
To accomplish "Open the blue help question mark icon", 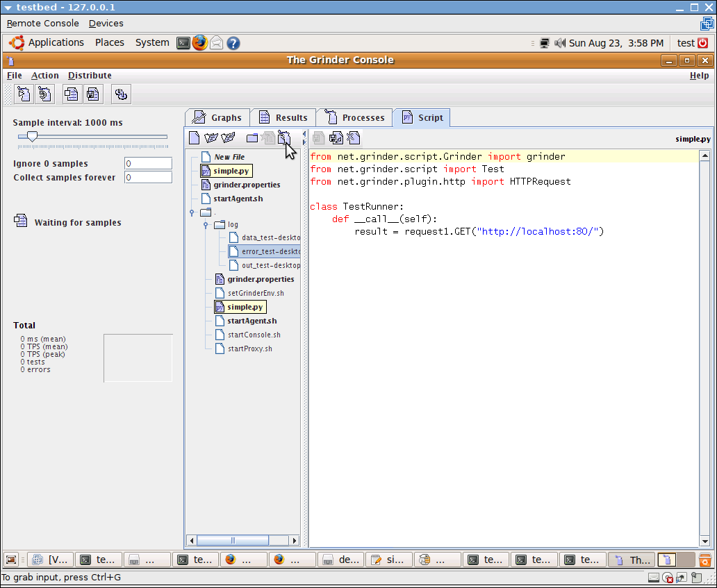I will click(233, 43).
